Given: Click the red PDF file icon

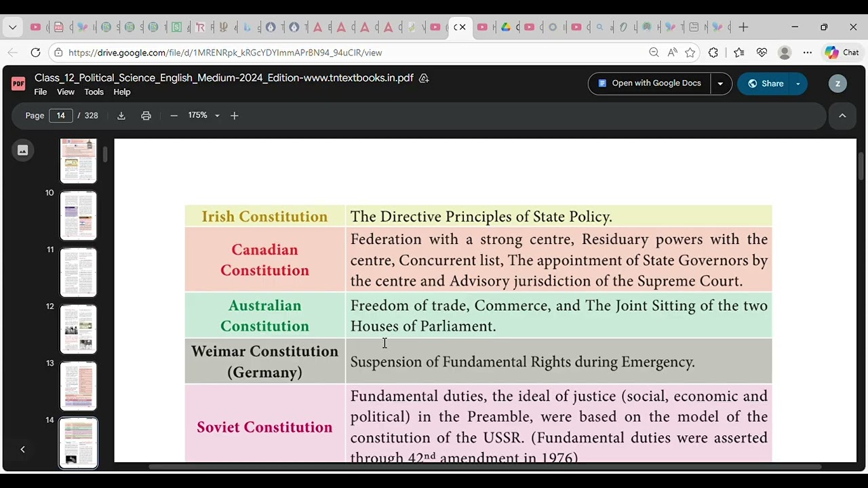Looking at the screenshot, I should pos(18,83).
